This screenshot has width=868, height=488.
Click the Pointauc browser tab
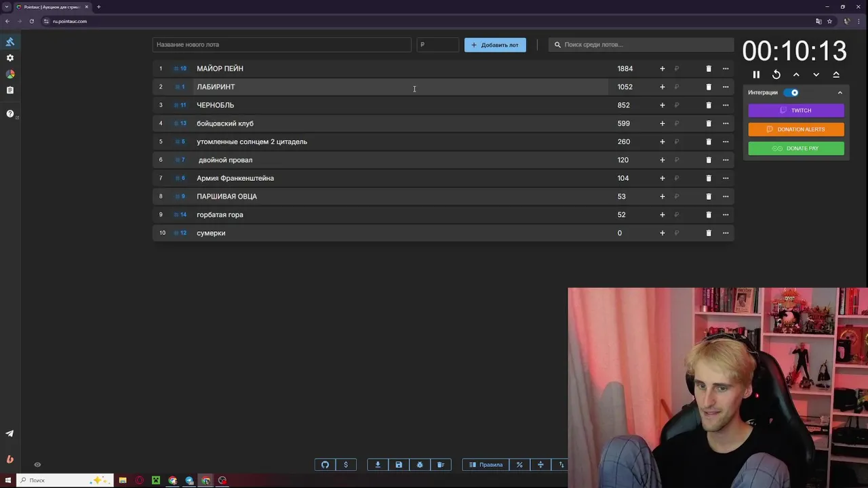53,7
